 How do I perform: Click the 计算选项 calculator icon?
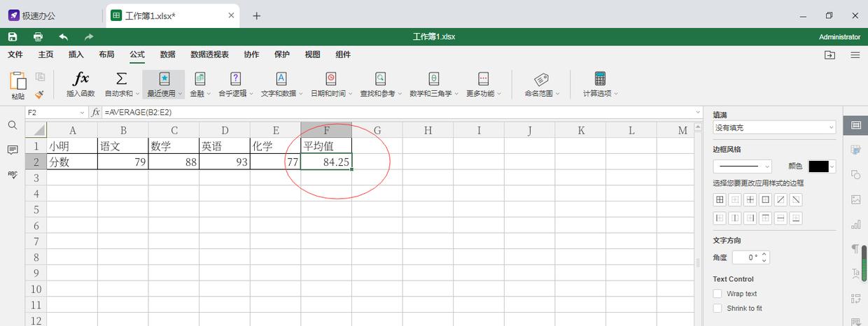(600, 78)
